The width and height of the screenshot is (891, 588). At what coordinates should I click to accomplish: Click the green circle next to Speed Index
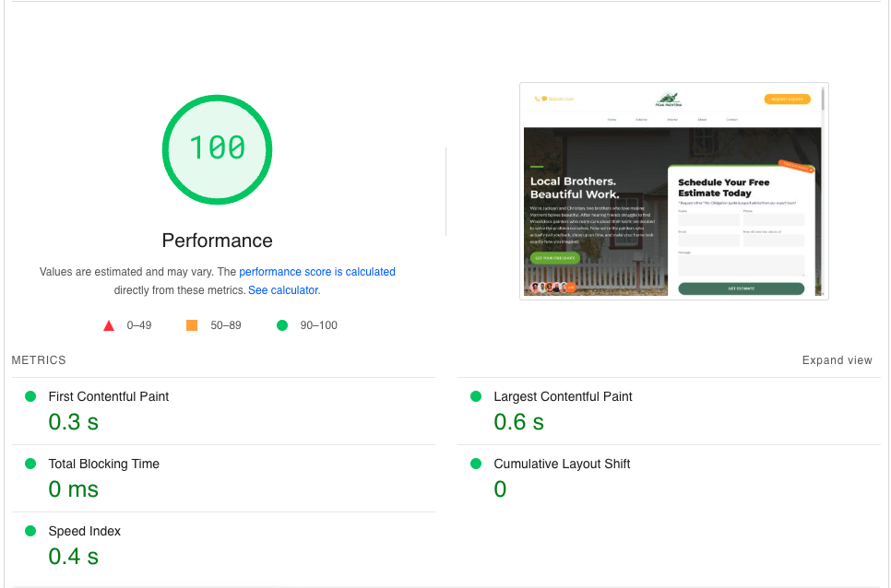click(x=30, y=531)
